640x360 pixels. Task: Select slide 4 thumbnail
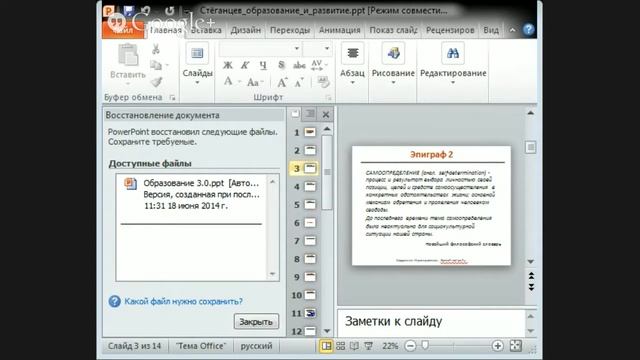pos(310,187)
